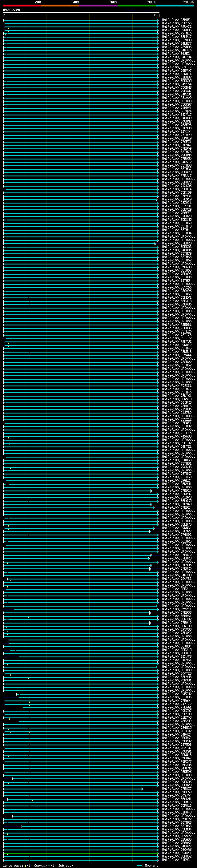This screenshot has width=197, height=868.
Task: Select the UniRef100_Q68ER8 label
Action: click(x=177, y=125)
